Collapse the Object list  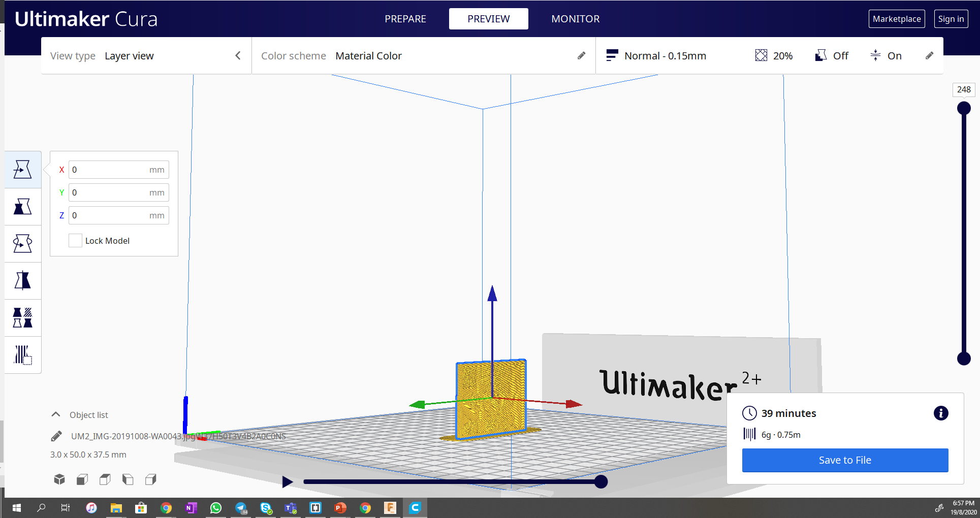(56, 414)
